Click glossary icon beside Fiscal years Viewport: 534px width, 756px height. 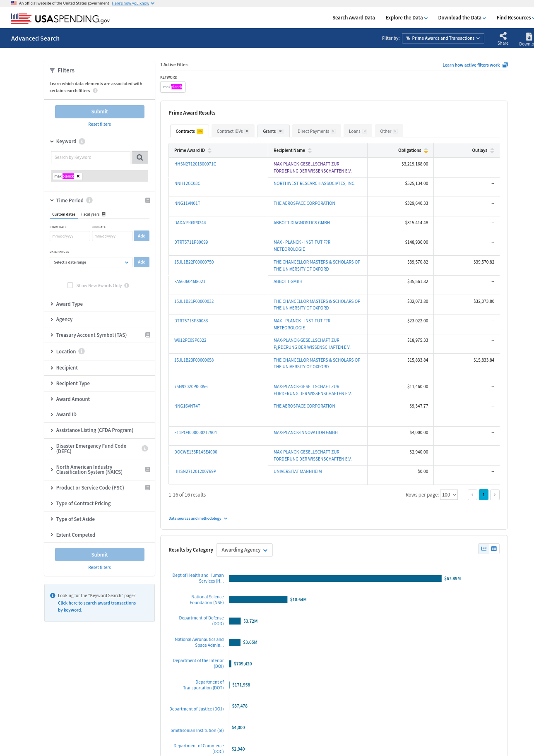(x=103, y=214)
